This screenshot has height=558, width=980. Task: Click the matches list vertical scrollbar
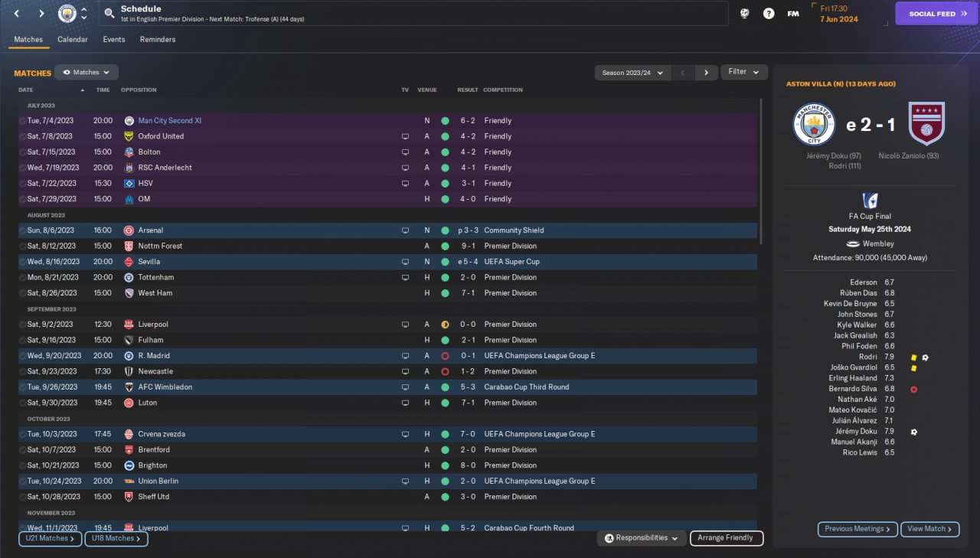[761, 172]
